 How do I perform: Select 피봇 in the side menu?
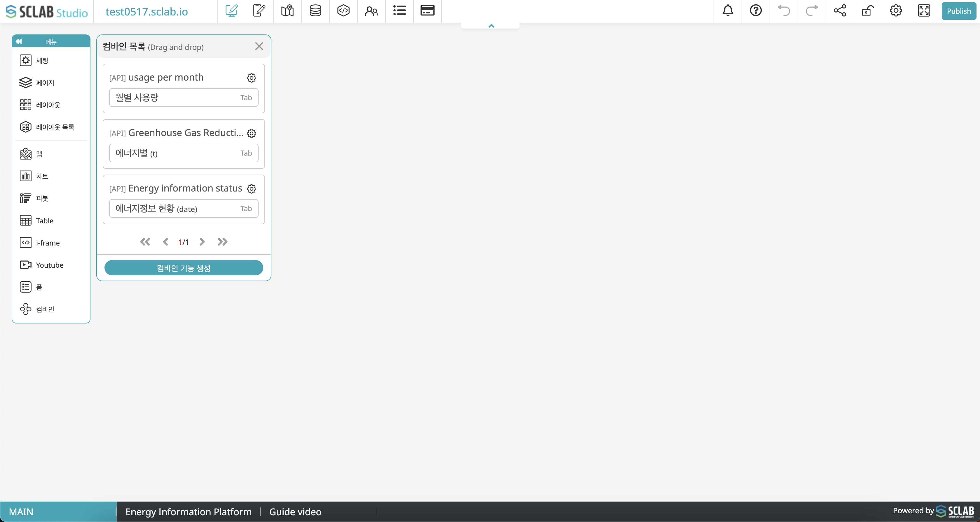(51, 198)
